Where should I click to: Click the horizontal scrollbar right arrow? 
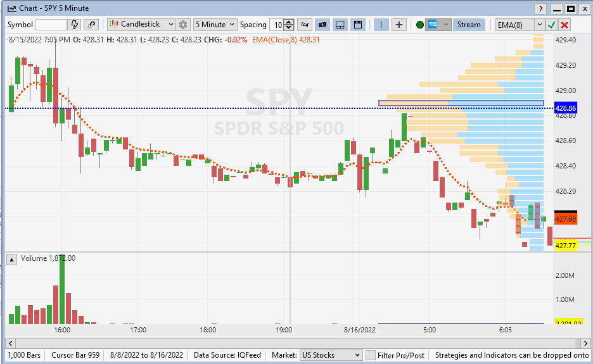pyautogui.click(x=585, y=343)
